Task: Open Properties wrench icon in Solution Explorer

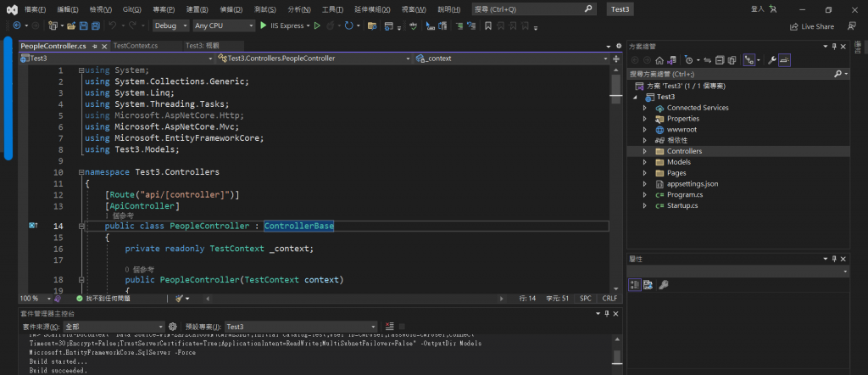Action: click(771, 60)
